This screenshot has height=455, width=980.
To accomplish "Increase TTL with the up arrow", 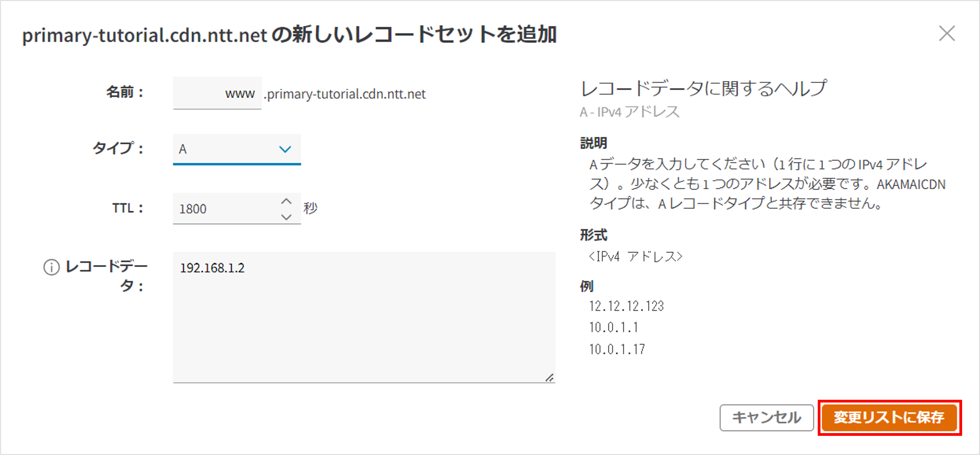I will 286,201.
